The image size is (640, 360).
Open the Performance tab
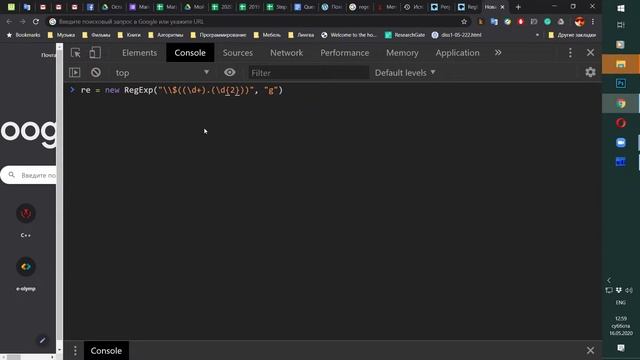pyautogui.click(x=344, y=53)
